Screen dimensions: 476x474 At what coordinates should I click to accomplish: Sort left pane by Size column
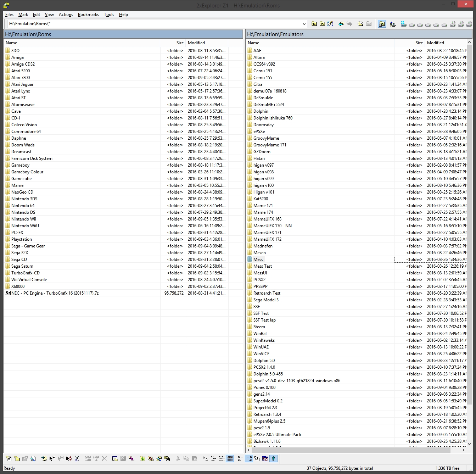pyautogui.click(x=173, y=43)
